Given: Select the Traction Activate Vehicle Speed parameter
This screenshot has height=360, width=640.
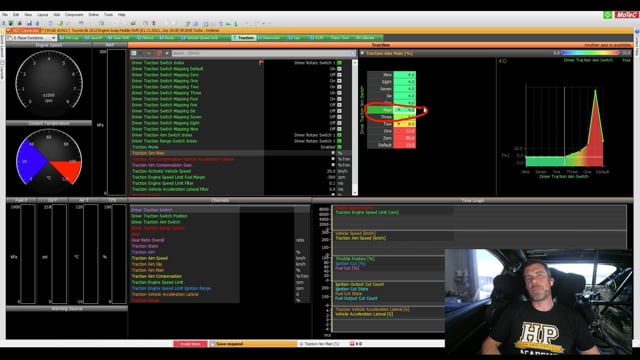Looking at the screenshot, I should pyautogui.click(x=161, y=171).
